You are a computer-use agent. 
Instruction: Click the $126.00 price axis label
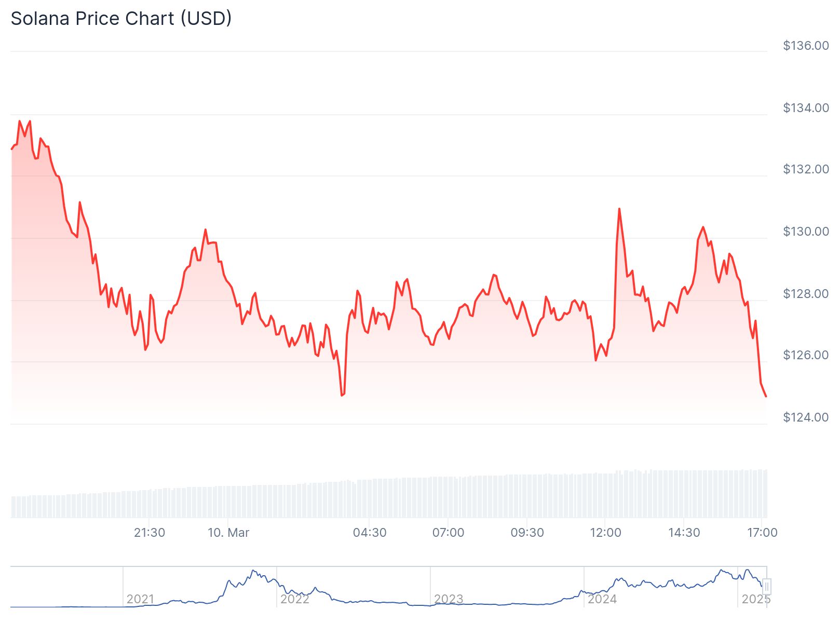point(806,355)
